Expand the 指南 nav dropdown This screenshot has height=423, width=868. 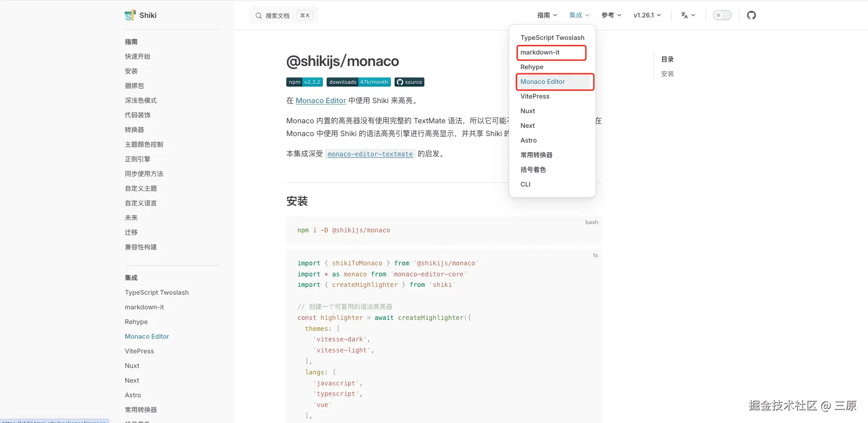547,15
